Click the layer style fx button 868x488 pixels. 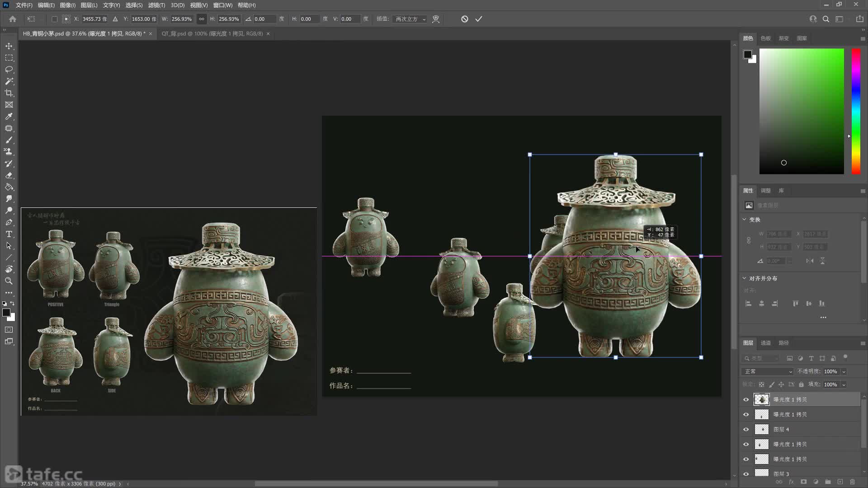point(791,482)
